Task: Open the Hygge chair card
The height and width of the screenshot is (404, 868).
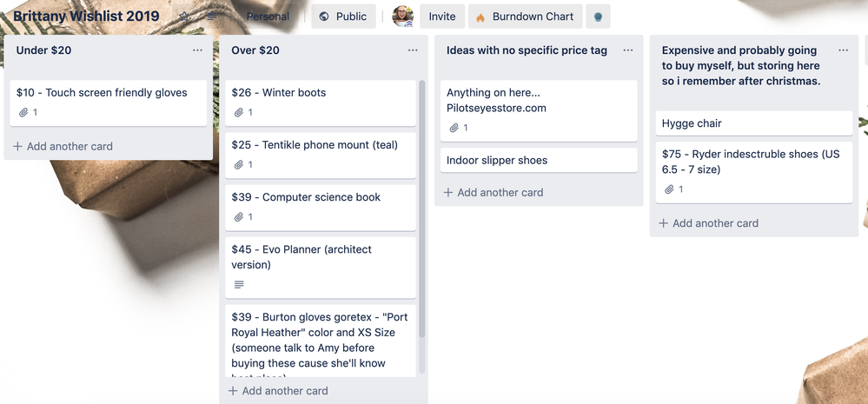Action: tap(754, 123)
